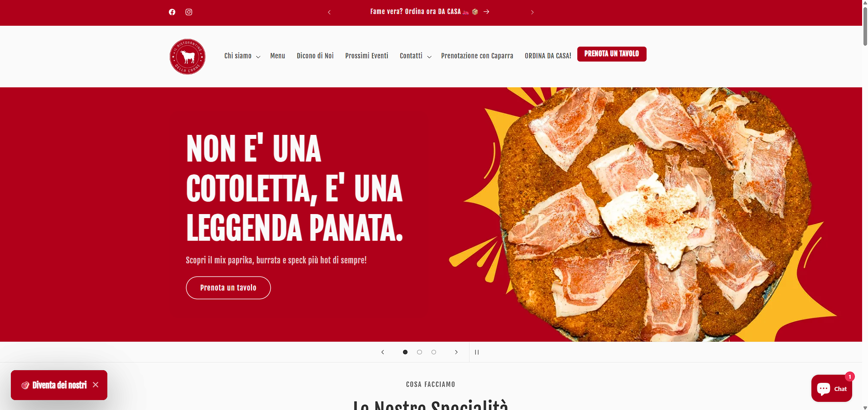Open the Facebook page icon
The image size is (868, 410).
(x=172, y=12)
